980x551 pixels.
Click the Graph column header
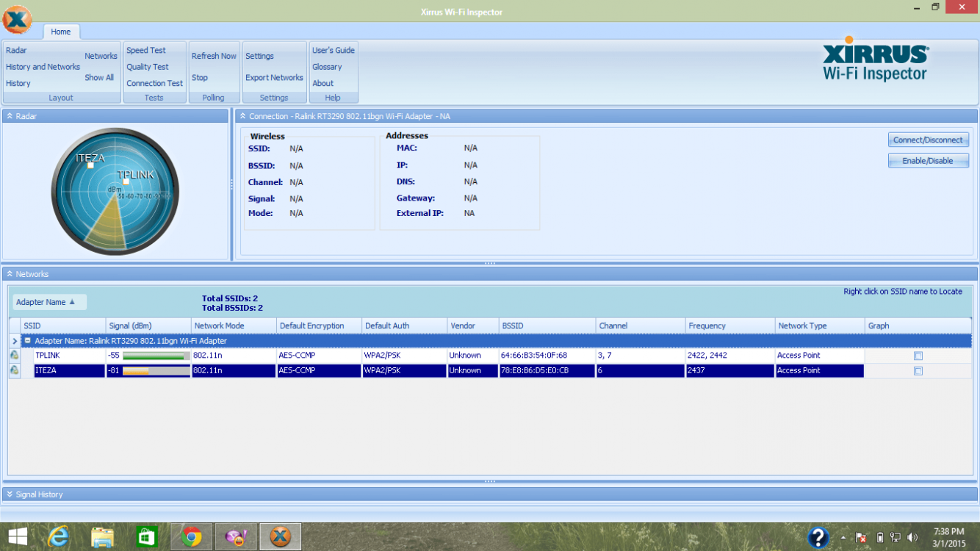(918, 325)
